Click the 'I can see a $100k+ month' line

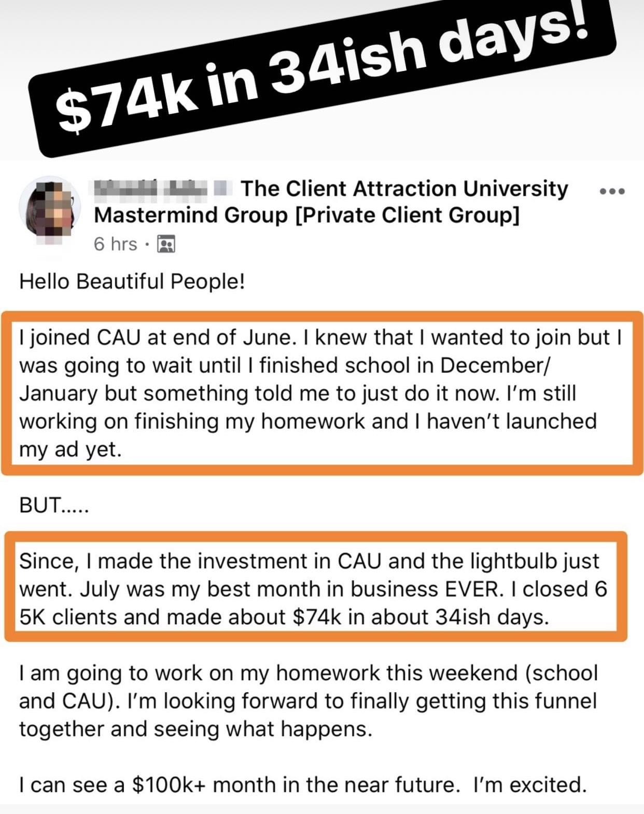tap(303, 785)
